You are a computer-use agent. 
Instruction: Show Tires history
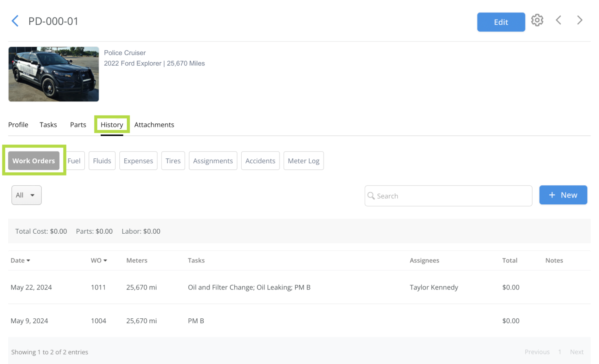tap(173, 161)
